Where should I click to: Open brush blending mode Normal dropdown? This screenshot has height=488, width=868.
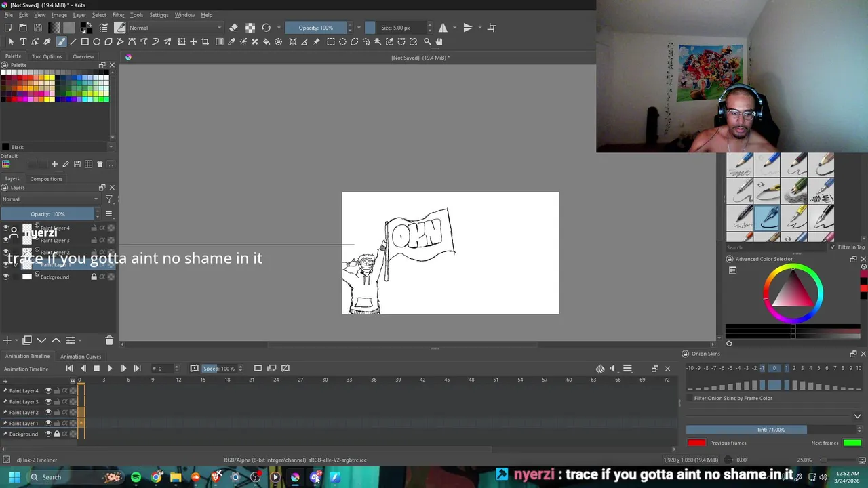175,28
